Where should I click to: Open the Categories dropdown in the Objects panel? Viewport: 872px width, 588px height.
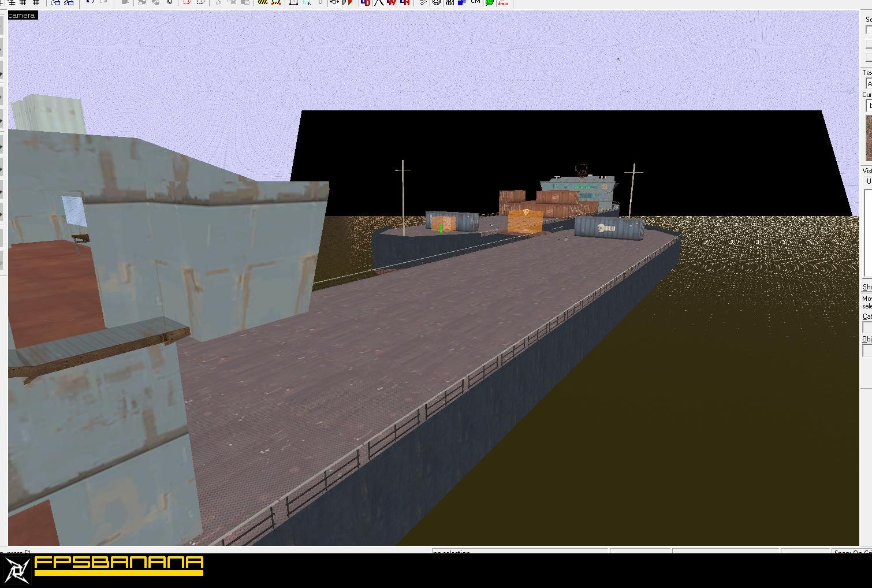867,327
